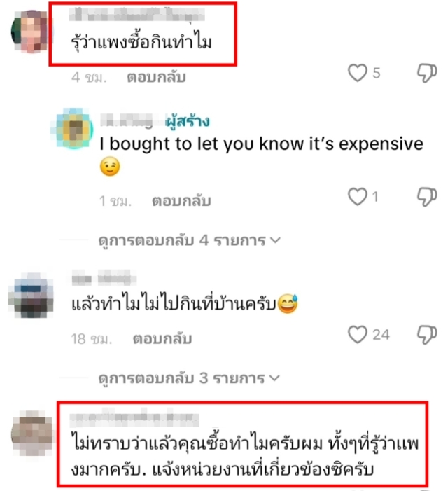The width and height of the screenshot is (448, 491).
Task: Dislike the creator's reply comment
Action: click(x=427, y=197)
